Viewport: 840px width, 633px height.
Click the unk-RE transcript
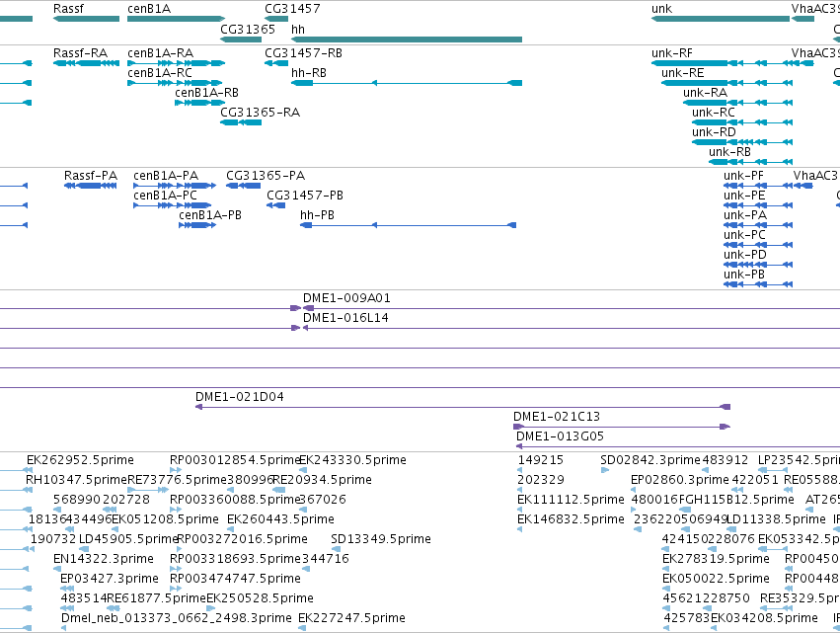coord(726,83)
